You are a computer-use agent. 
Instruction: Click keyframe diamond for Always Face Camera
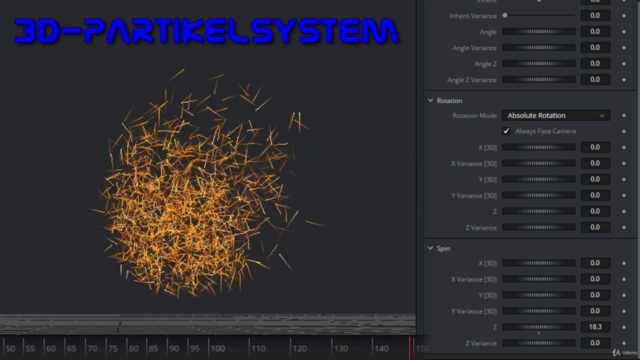tap(624, 131)
